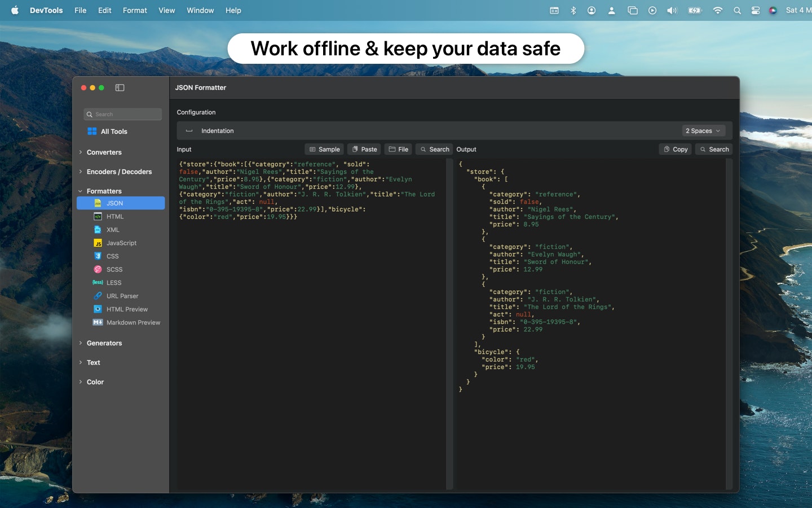Click the All Tools grid icon
This screenshot has height=508, width=812.
point(92,132)
